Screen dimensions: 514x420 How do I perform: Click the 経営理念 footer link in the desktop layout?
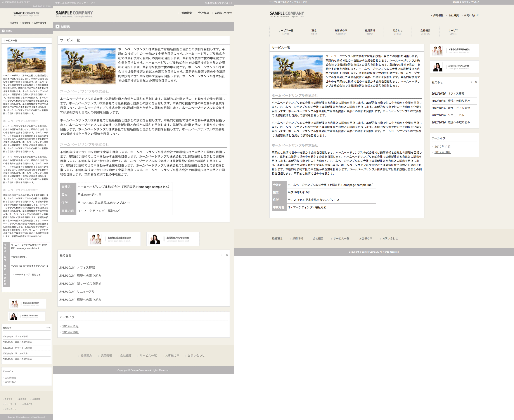tap(277, 239)
